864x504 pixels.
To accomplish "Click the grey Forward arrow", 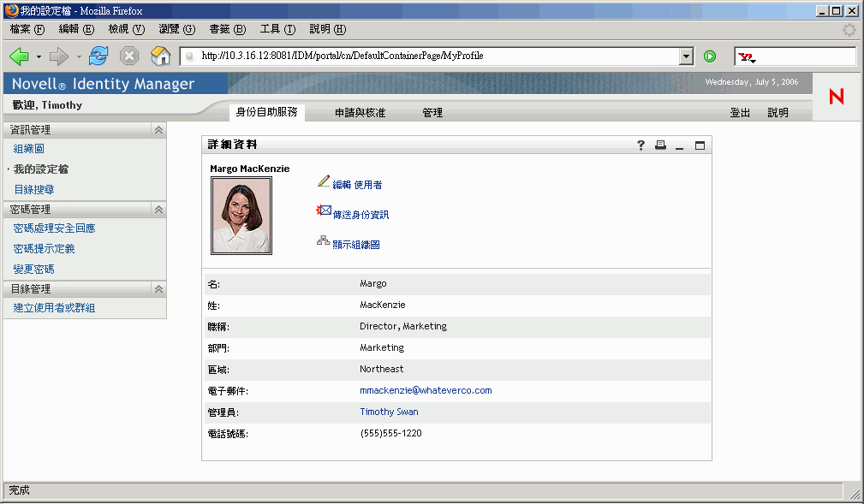I will (x=59, y=56).
